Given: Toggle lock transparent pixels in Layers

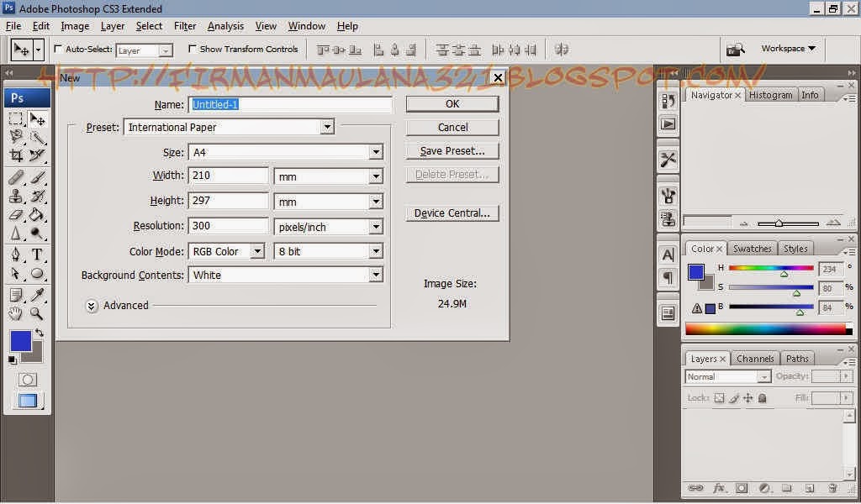Looking at the screenshot, I should 720,398.
